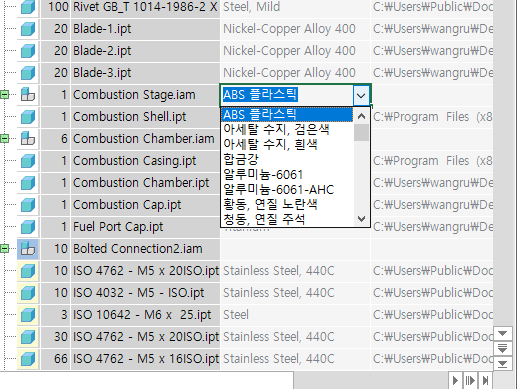Choose 합금강 from the material list
Viewport: 521px width, 389px height.
click(x=287, y=159)
